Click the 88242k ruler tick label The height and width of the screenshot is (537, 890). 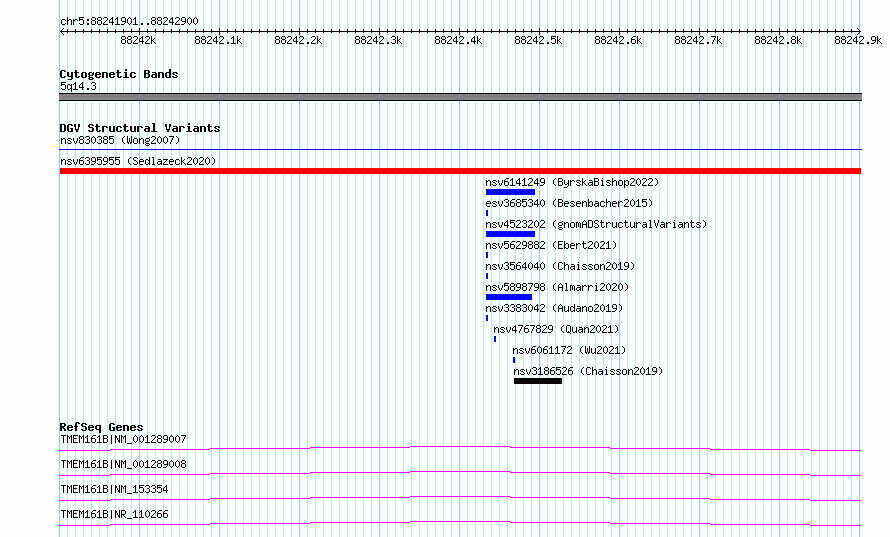point(138,40)
